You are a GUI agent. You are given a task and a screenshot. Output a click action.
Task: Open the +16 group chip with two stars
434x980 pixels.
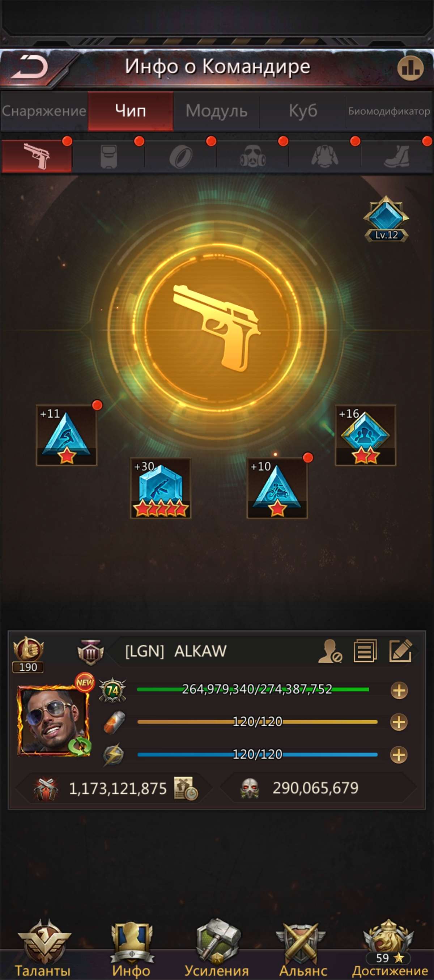pos(366,435)
